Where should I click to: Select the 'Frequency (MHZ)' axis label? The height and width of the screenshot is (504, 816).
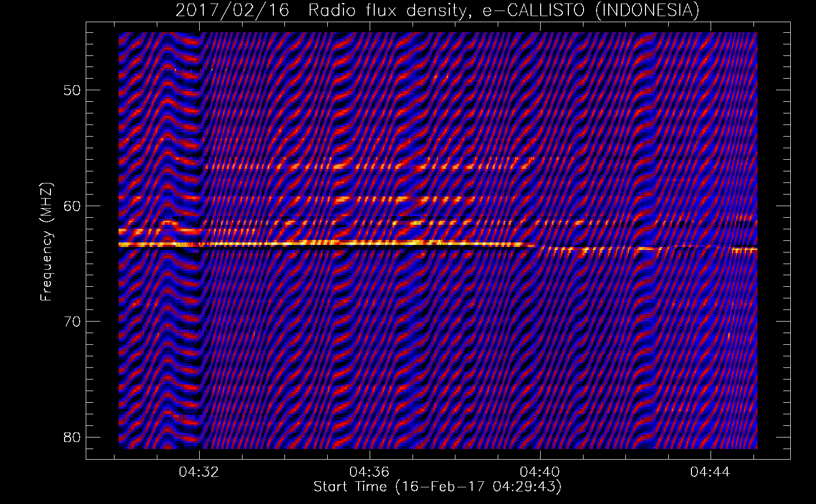click(46, 242)
